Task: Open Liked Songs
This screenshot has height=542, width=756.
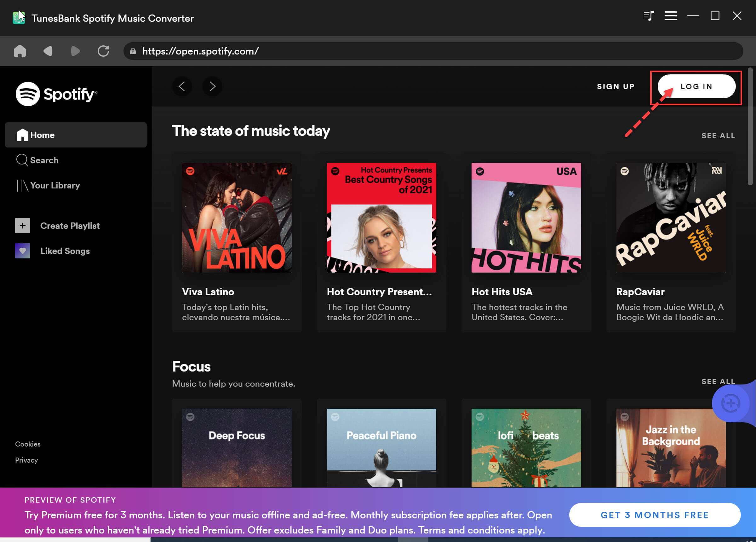Action: [x=65, y=251]
